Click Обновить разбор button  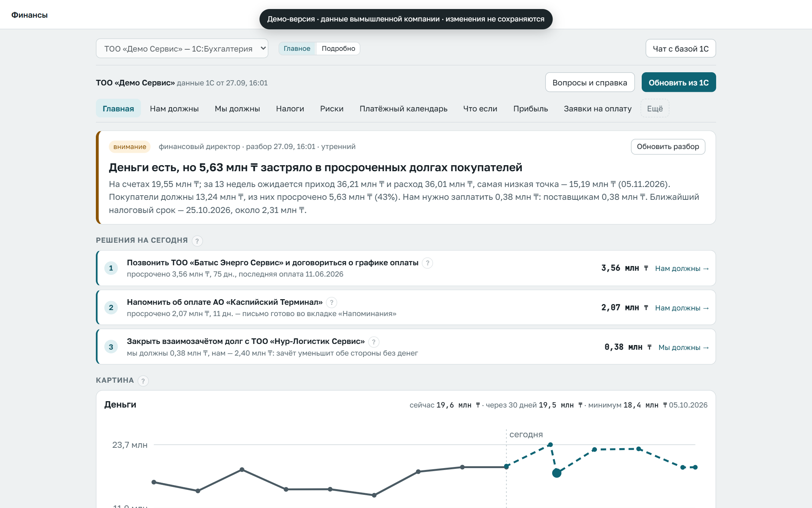[x=668, y=147]
